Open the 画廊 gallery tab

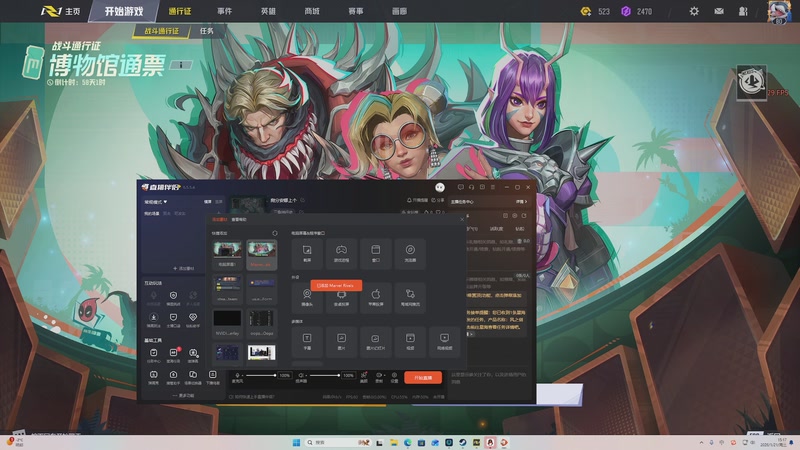[x=399, y=11]
